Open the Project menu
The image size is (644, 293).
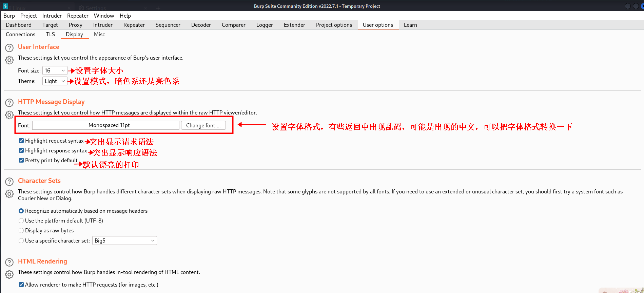[x=28, y=16]
